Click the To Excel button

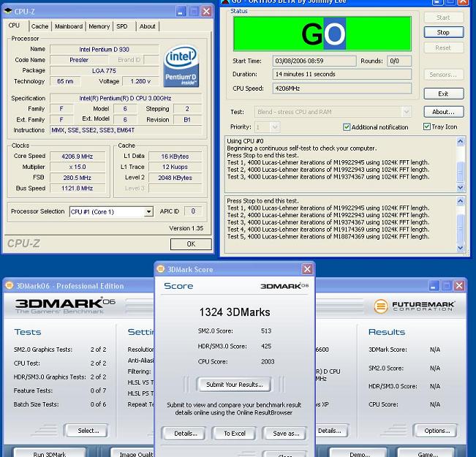point(235,434)
